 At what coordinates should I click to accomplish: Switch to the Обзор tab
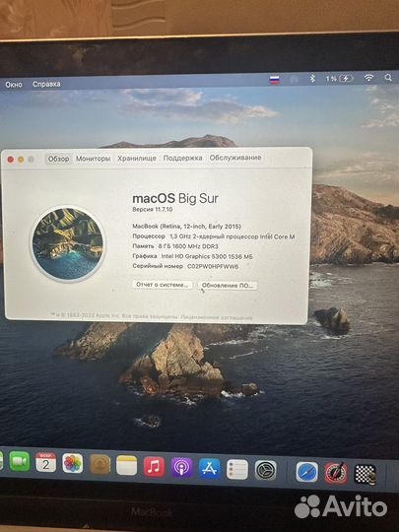(x=58, y=159)
